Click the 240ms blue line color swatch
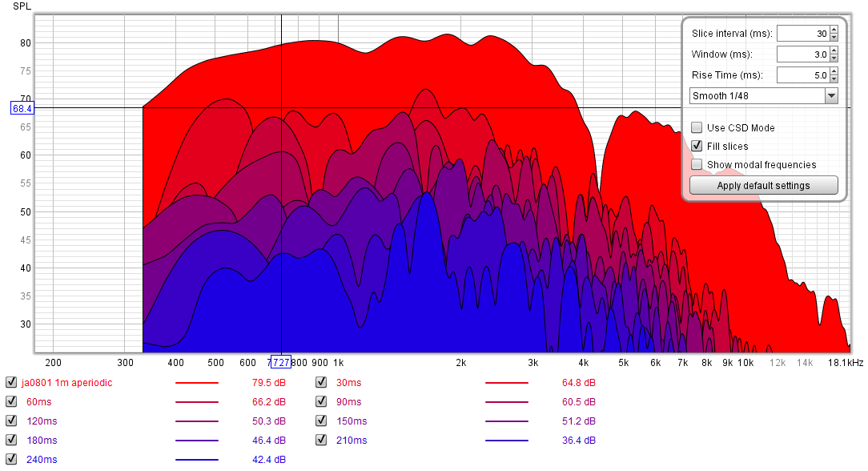This screenshot has width=868, height=471. click(x=196, y=459)
